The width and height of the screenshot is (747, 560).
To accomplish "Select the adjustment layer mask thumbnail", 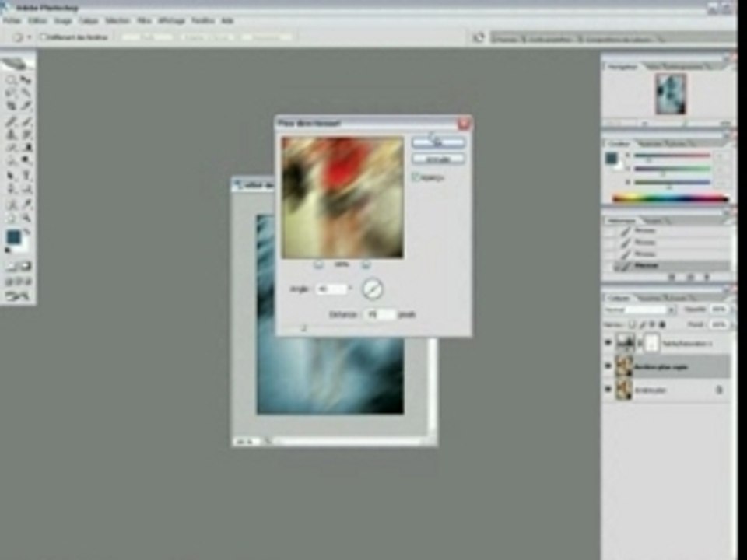I will pyautogui.click(x=652, y=343).
